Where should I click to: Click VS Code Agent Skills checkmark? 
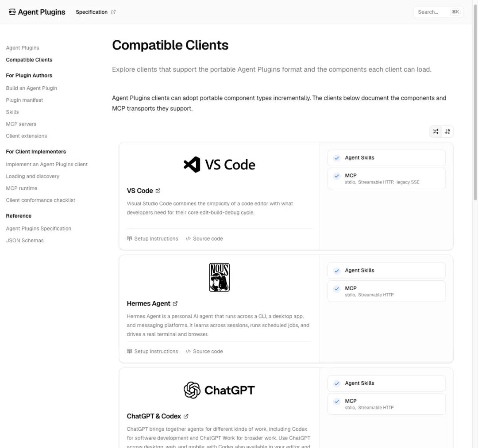pos(336,158)
